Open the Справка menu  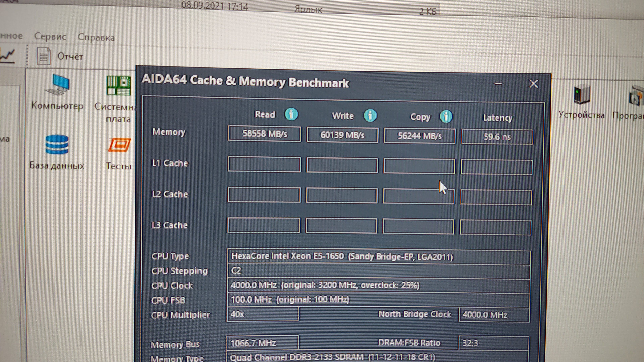pyautogui.click(x=96, y=38)
